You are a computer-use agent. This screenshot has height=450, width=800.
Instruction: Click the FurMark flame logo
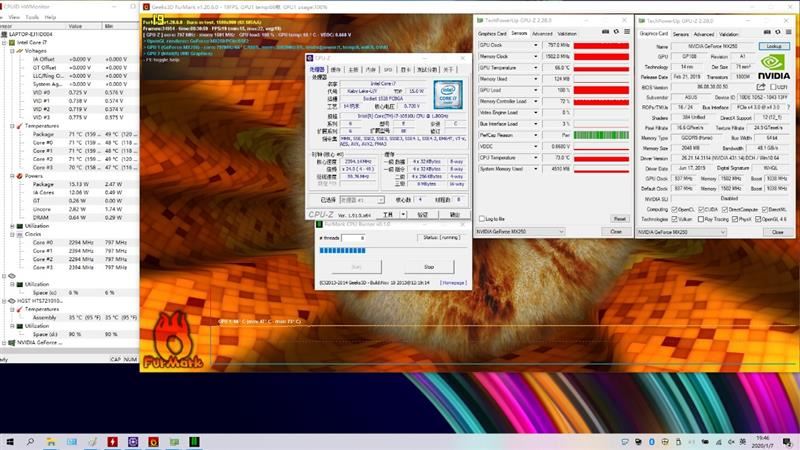pos(172,339)
